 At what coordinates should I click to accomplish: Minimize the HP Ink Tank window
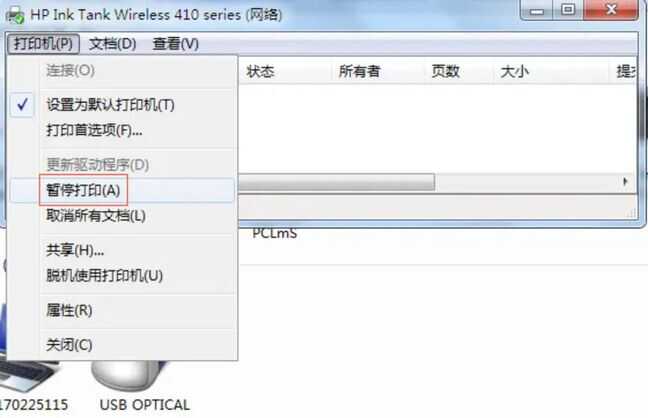click(537, 10)
